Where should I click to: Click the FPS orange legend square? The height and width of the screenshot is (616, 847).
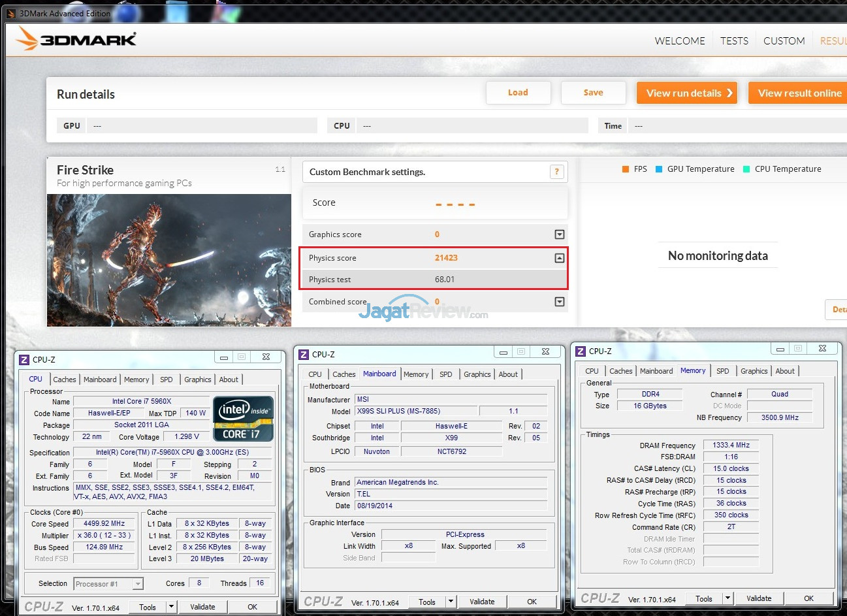point(626,169)
